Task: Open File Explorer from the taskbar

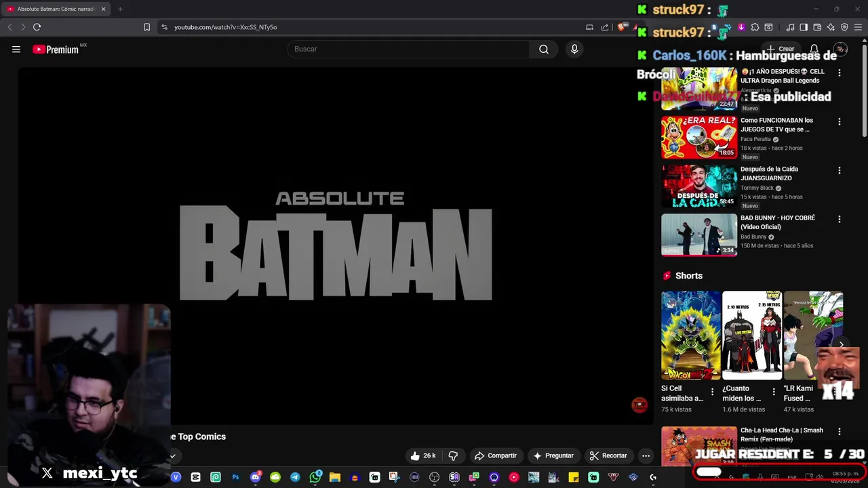Action: [335, 477]
